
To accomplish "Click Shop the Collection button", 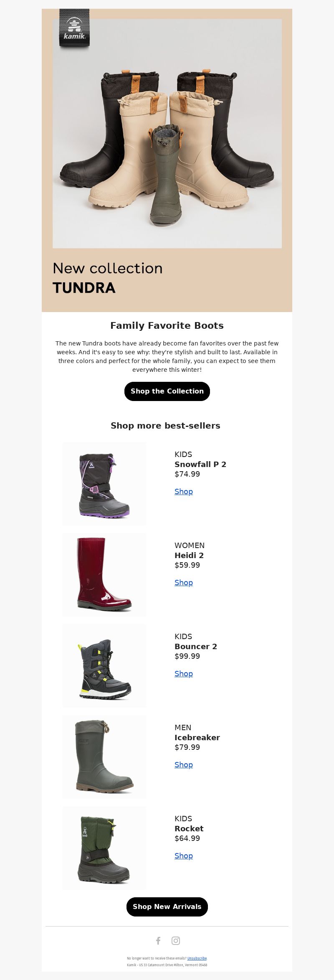I will click(x=167, y=391).
